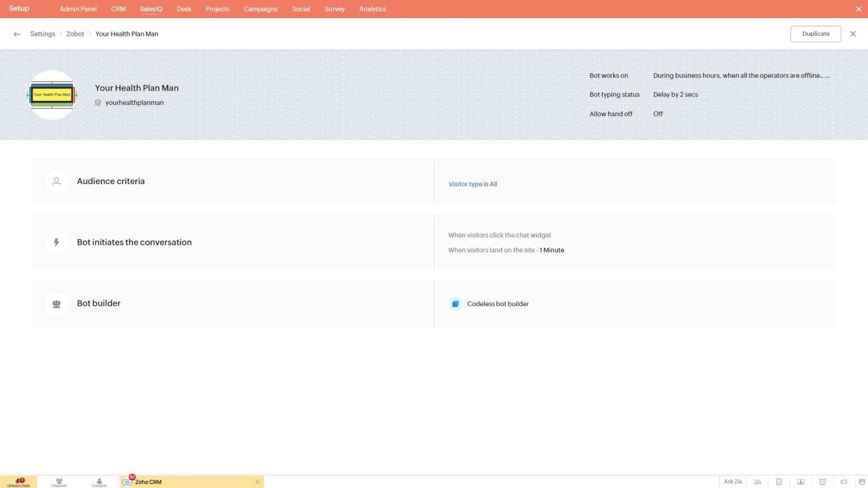Open the Bot builder section

[434, 304]
